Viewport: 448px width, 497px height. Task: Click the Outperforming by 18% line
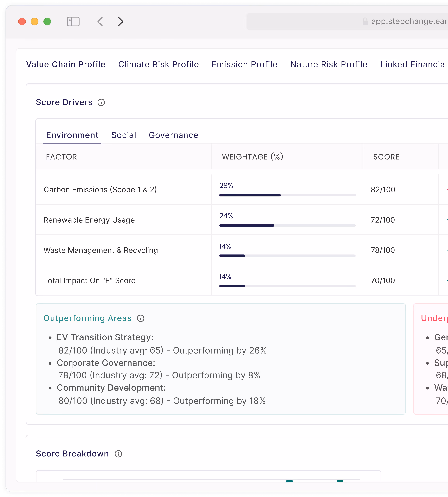(x=162, y=401)
